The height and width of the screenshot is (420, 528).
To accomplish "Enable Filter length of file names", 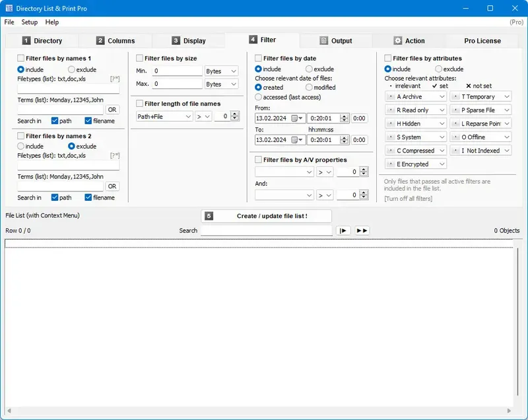I will tap(139, 104).
